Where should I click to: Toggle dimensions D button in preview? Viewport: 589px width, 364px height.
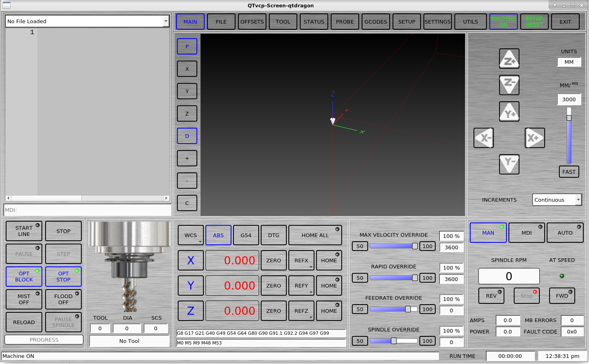point(187,136)
